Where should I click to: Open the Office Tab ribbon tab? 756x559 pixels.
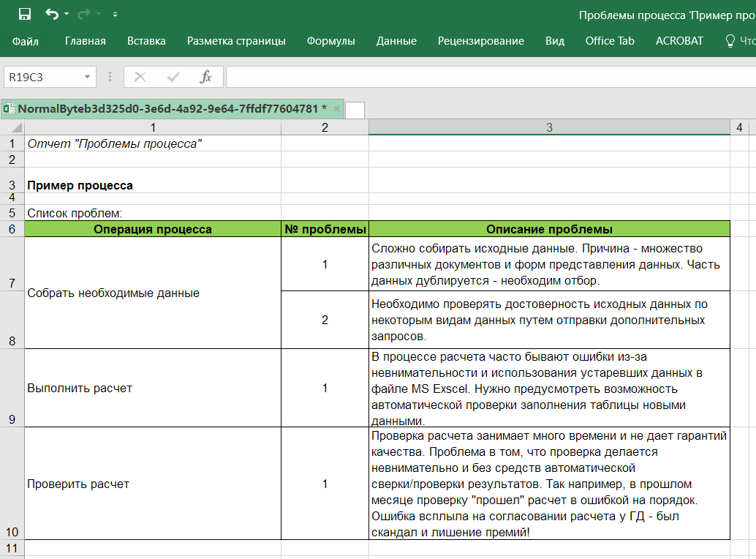pyautogui.click(x=609, y=41)
